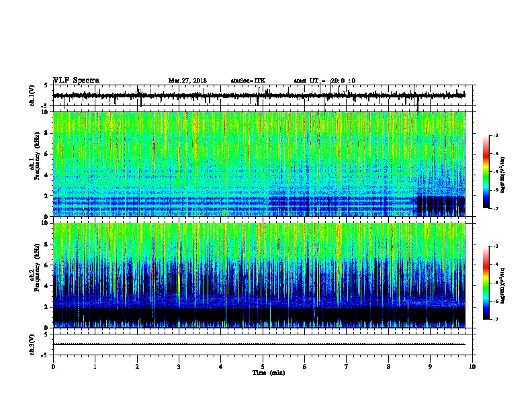Click the ch.1 spectrogram color scale bar
Screen dimensions: 532x411
coord(486,172)
